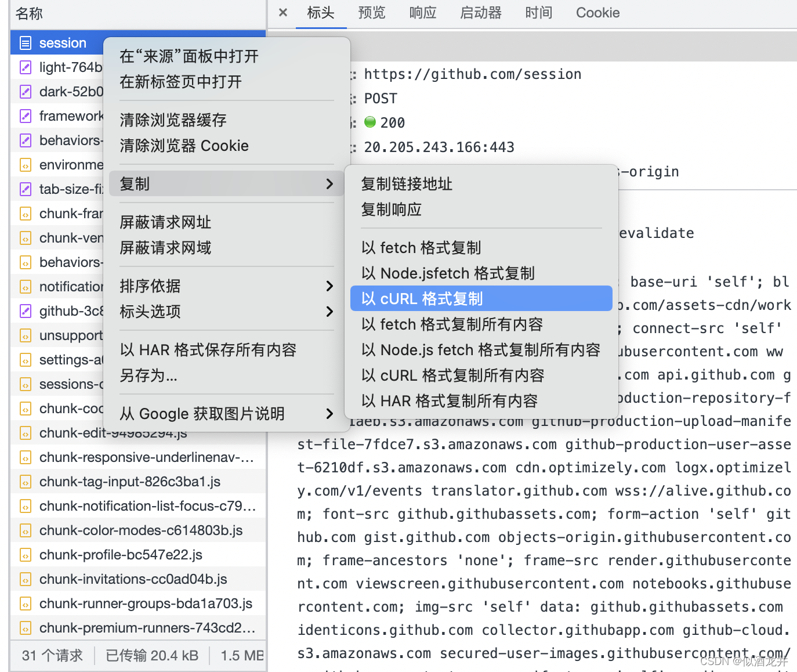Expand the 复制 submenu arrow
797x672 pixels.
329,184
